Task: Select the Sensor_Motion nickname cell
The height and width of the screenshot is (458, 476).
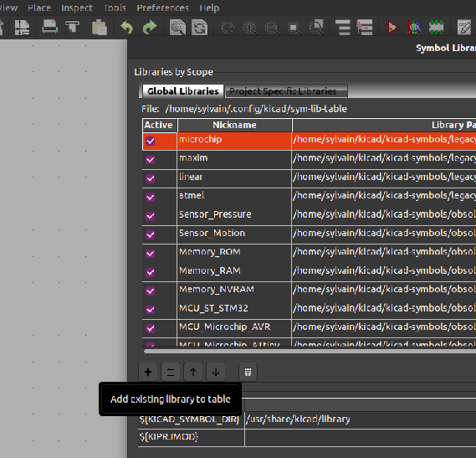Action: pyautogui.click(x=234, y=235)
